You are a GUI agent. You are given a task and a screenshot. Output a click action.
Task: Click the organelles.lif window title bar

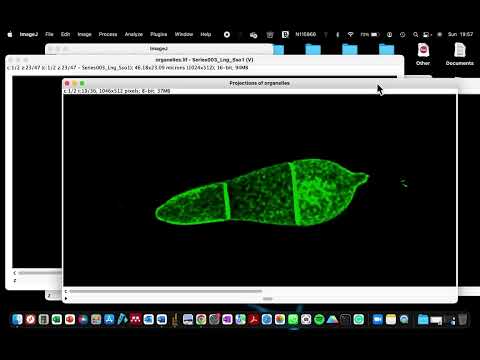point(204,60)
